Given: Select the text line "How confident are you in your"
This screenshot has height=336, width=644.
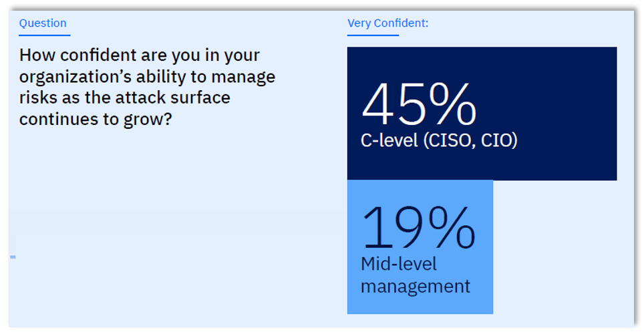Looking at the screenshot, I should point(139,56).
